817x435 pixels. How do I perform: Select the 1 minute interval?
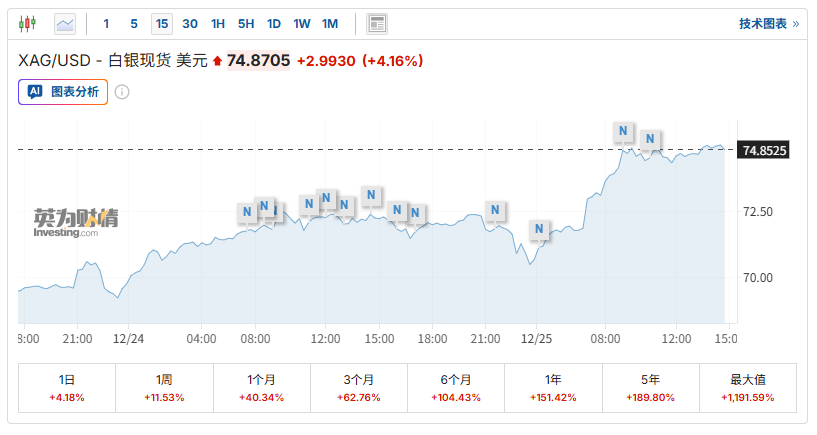[x=107, y=23]
